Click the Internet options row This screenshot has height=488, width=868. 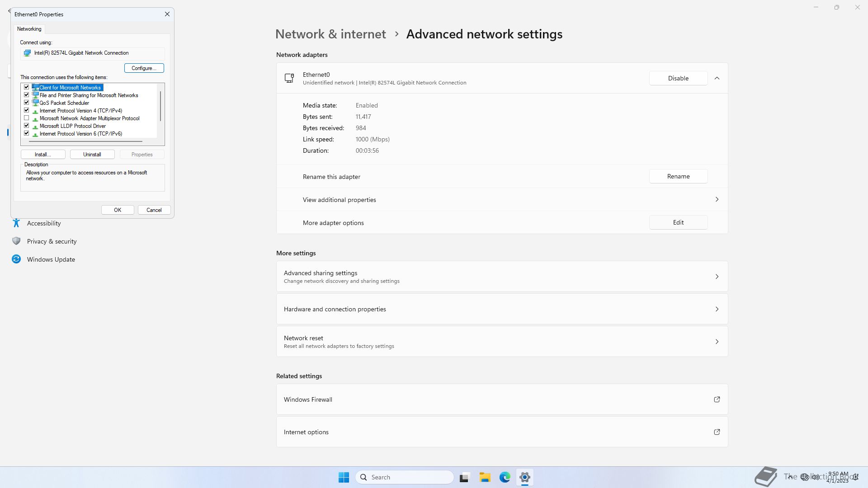[502, 432]
